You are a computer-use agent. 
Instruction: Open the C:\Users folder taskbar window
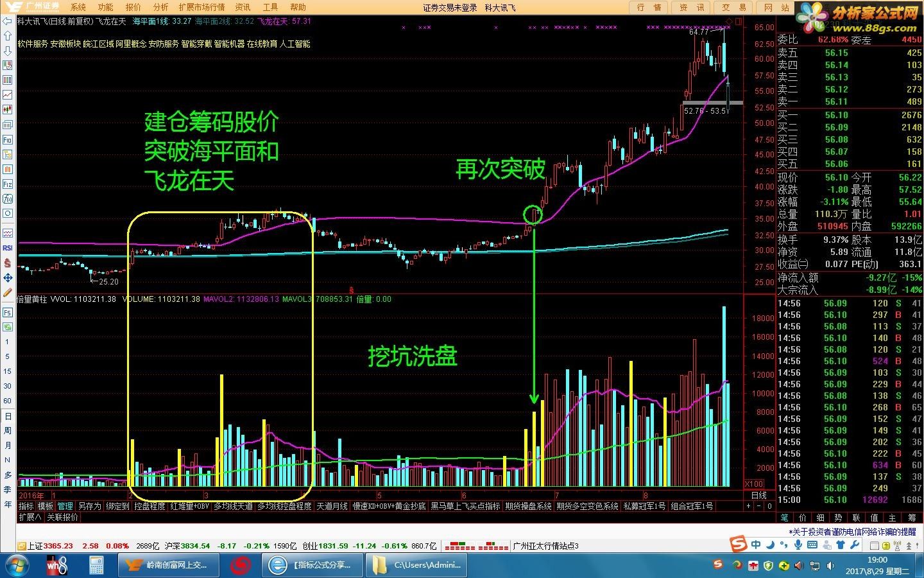tap(417, 565)
